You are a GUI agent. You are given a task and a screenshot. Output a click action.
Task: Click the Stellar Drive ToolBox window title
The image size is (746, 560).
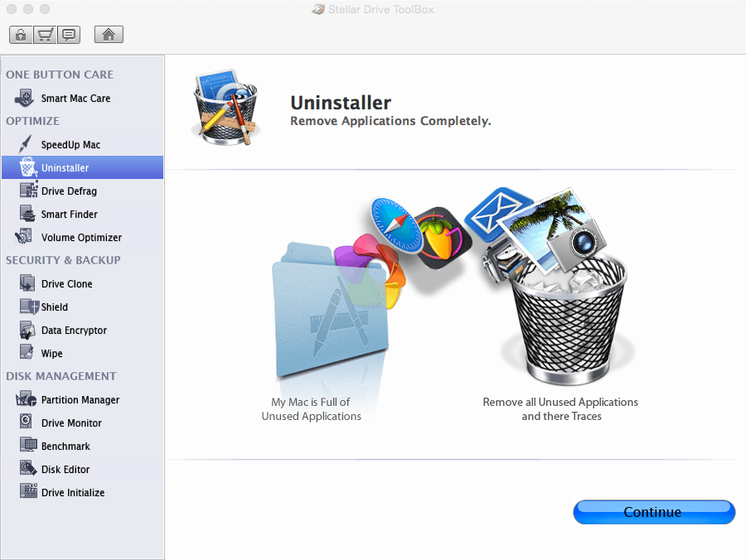380,9
